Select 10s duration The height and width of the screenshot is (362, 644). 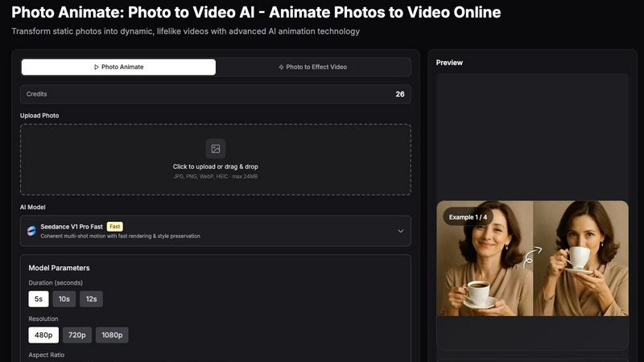[x=64, y=298]
